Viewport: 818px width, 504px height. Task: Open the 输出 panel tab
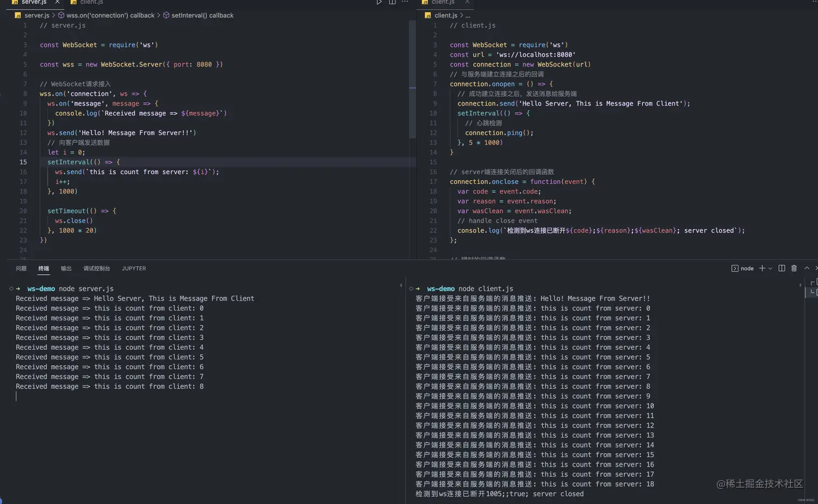tap(66, 268)
